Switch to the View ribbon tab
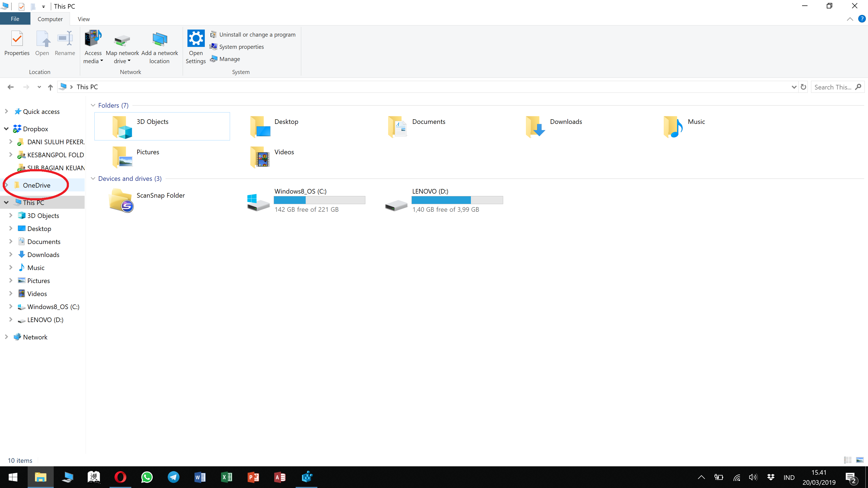Viewport: 868px width, 488px height. [x=84, y=19]
